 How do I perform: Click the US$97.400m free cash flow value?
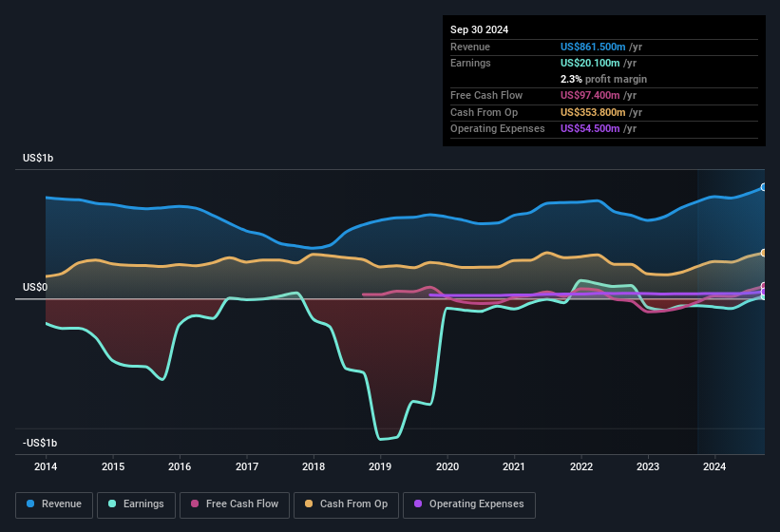590,95
